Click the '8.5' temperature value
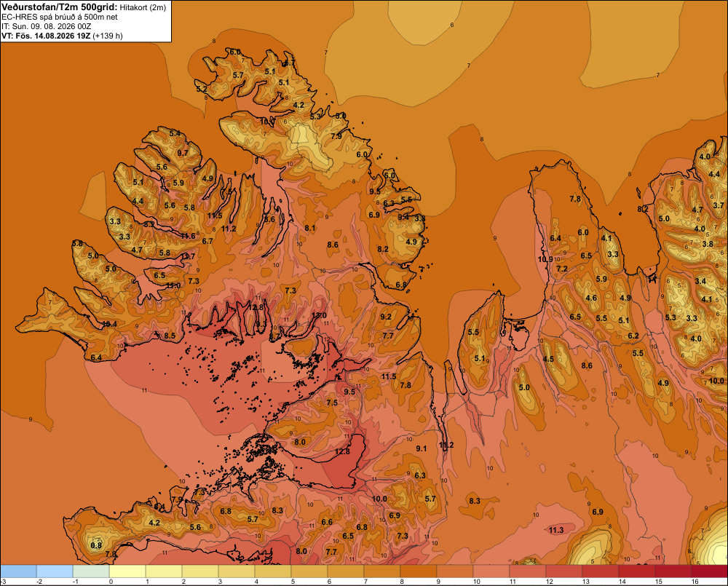Screen dimensions: 728x586 (x=170, y=336)
